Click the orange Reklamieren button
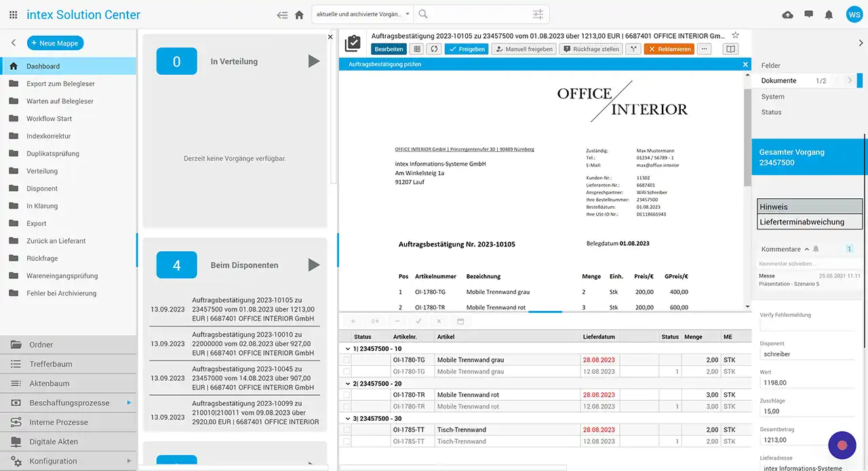 [669, 49]
